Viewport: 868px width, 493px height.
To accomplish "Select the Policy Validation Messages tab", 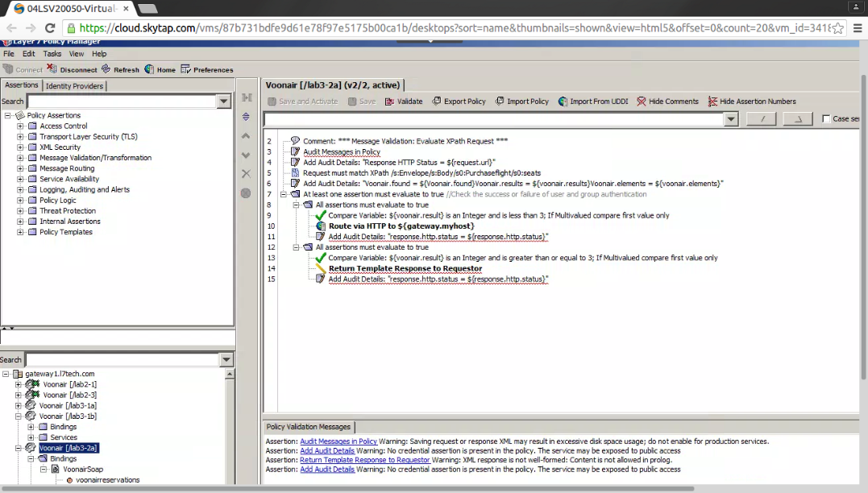I will 309,427.
